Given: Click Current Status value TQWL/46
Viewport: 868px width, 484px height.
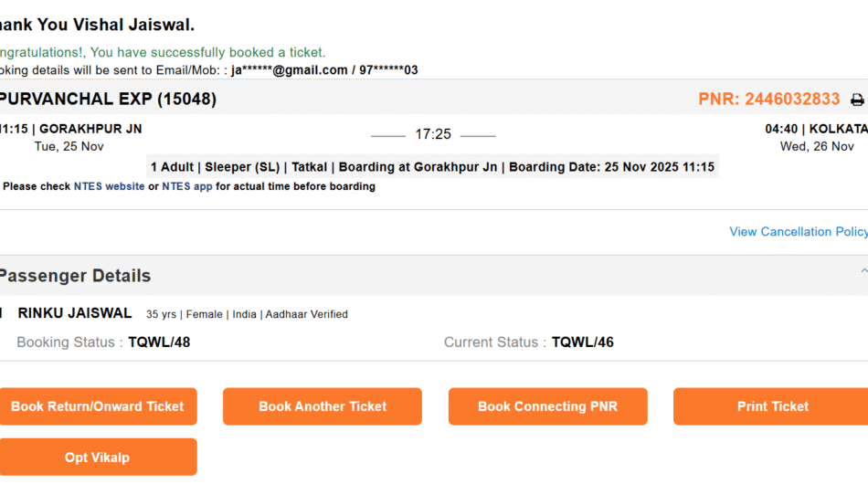Looking at the screenshot, I should [583, 342].
